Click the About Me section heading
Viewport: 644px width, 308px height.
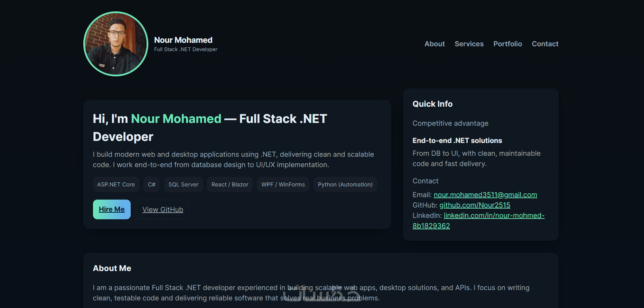112,268
